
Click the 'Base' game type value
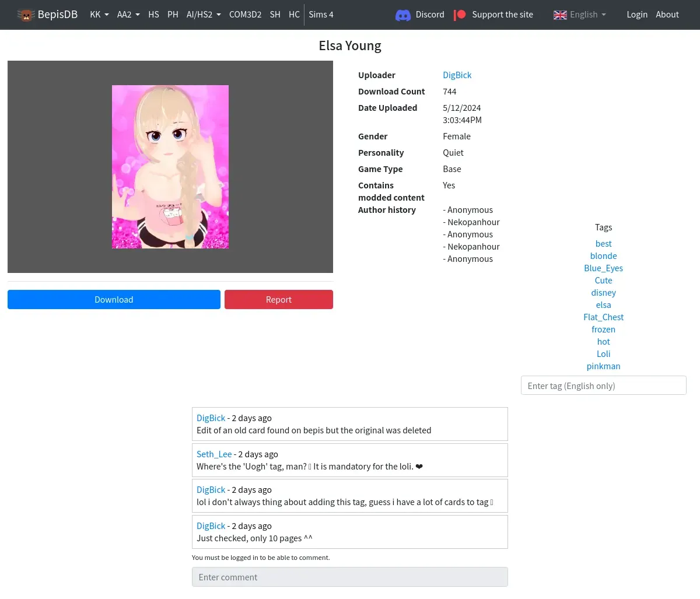point(452,169)
